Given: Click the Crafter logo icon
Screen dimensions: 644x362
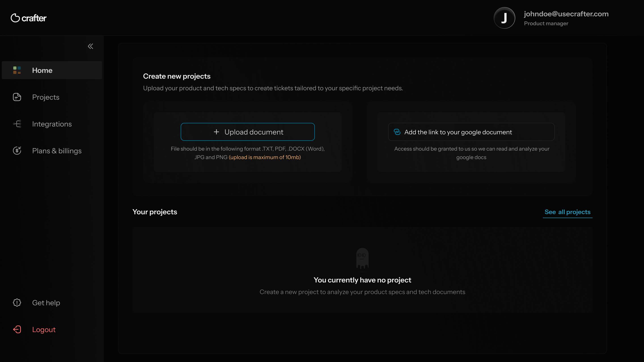Looking at the screenshot, I should [x=15, y=18].
